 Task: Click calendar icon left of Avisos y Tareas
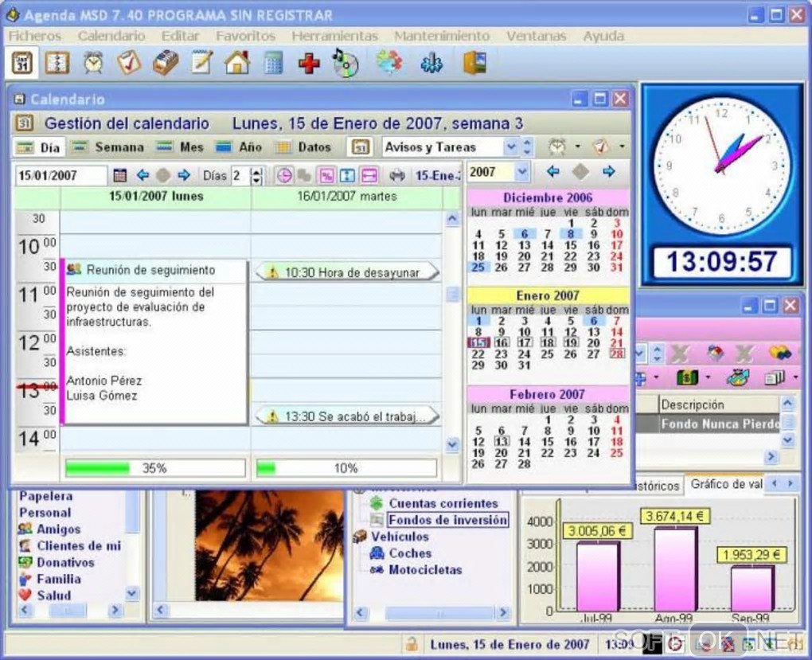361,147
